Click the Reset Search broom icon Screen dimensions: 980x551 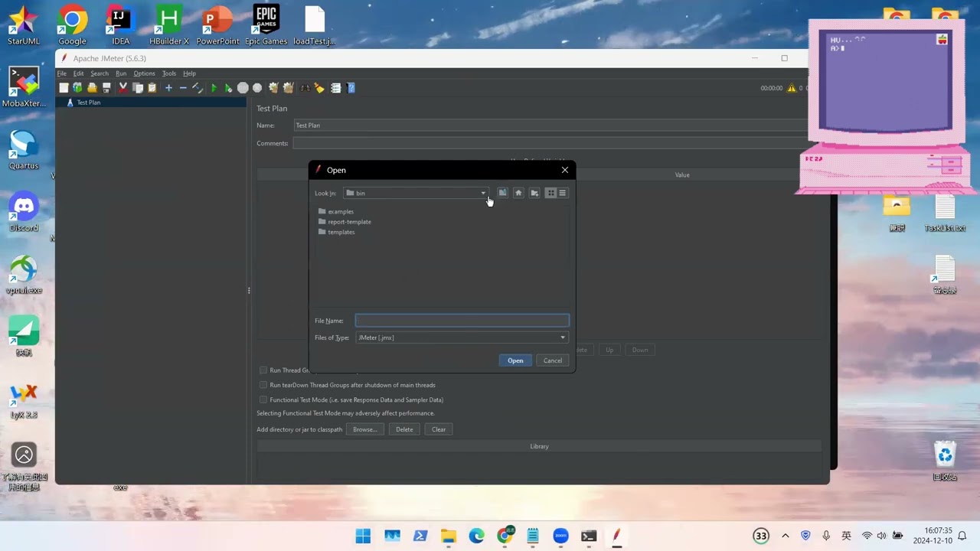click(319, 88)
